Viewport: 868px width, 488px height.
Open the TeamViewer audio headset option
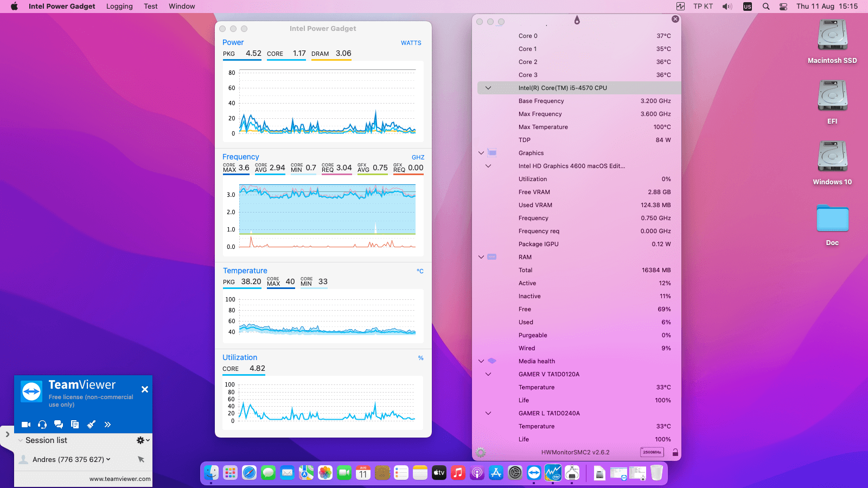click(x=42, y=425)
